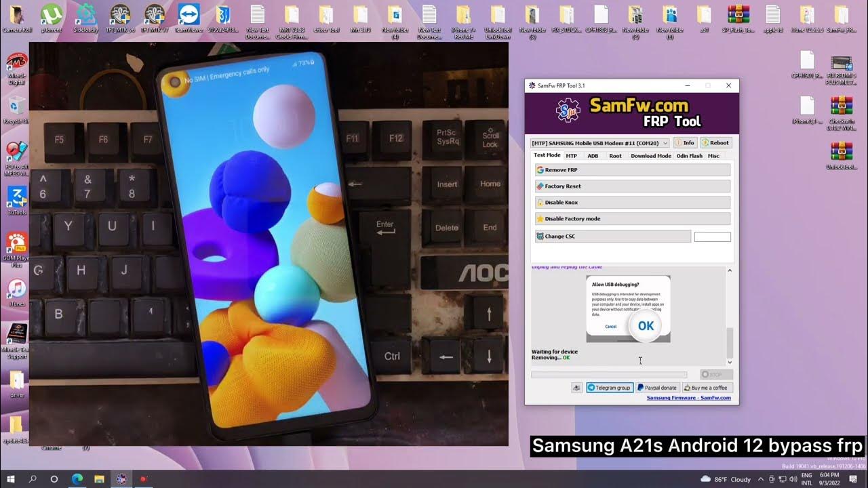The image size is (868, 488).
Task: Click the Change CSC button
Action: click(x=613, y=237)
